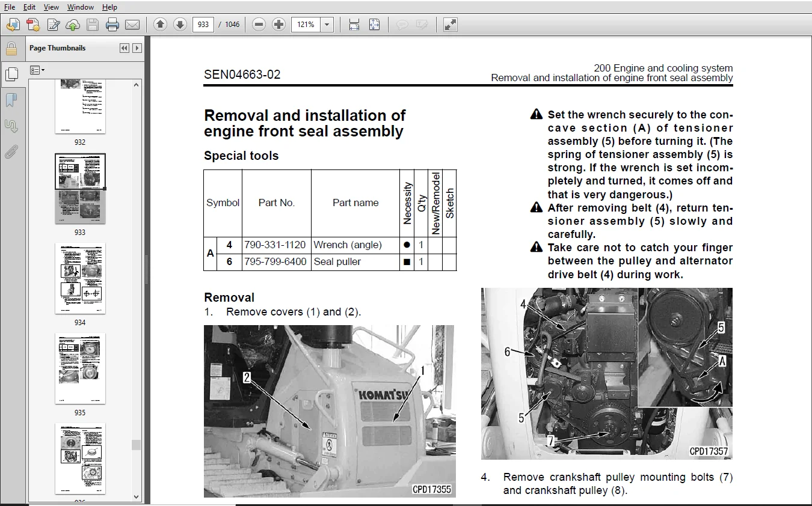This screenshot has height=506, width=812.
Task: Click the 'Wrench (angle)' table cell
Action: tap(355, 245)
